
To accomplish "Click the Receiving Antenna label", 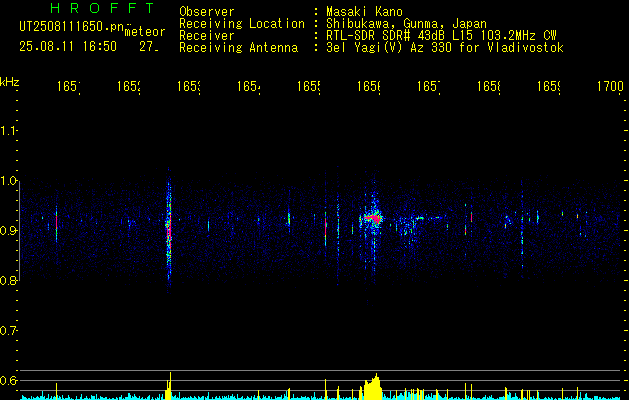I will [239, 48].
